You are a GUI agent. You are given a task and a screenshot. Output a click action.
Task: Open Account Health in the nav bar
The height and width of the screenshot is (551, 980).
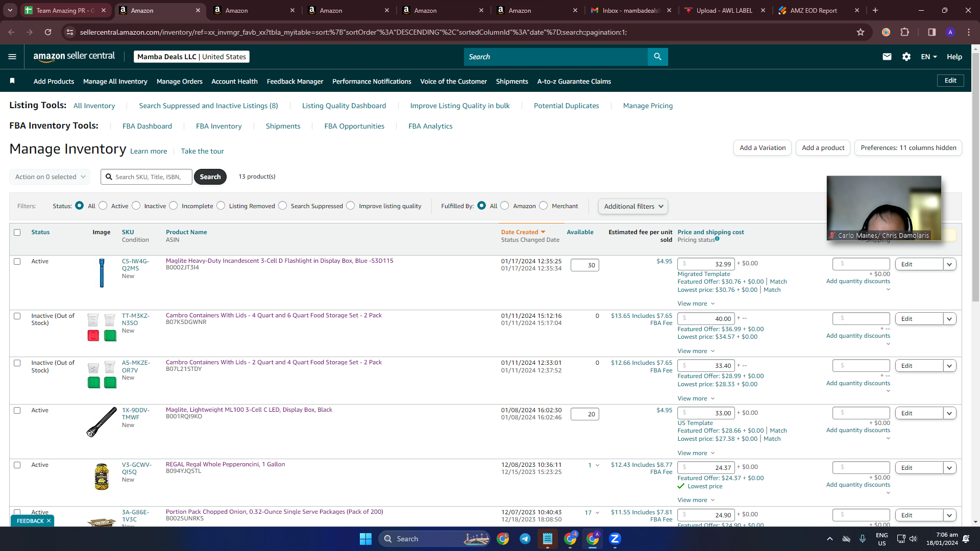(235, 81)
